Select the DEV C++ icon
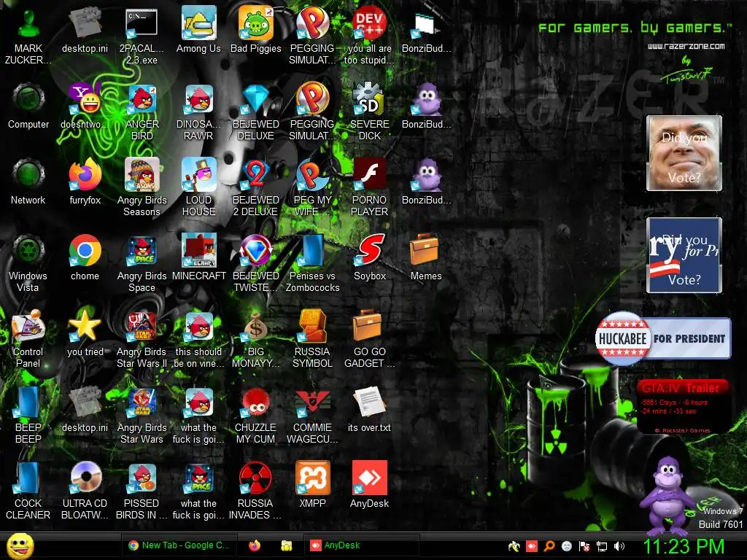747x560 pixels. click(370, 36)
